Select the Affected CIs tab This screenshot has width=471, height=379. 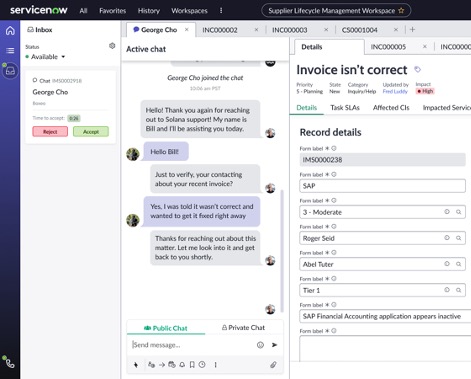(x=391, y=108)
